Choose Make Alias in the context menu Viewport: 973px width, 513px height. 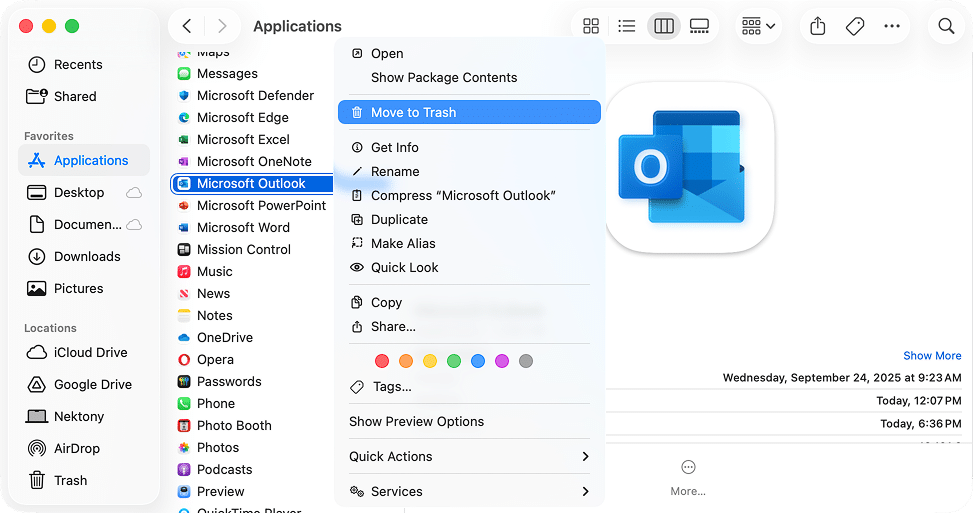click(469, 243)
